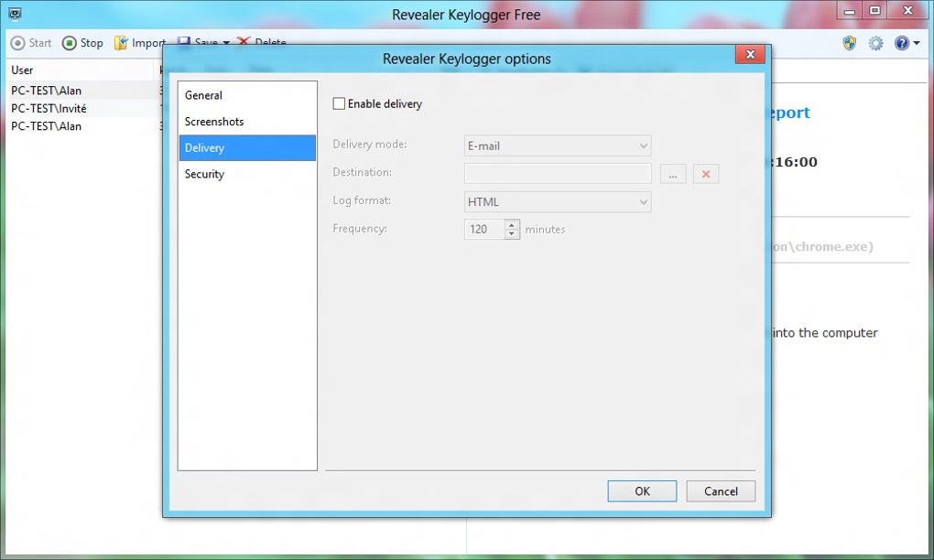The height and width of the screenshot is (560, 934).
Task: Click the Start toolbar button
Action: (31, 43)
